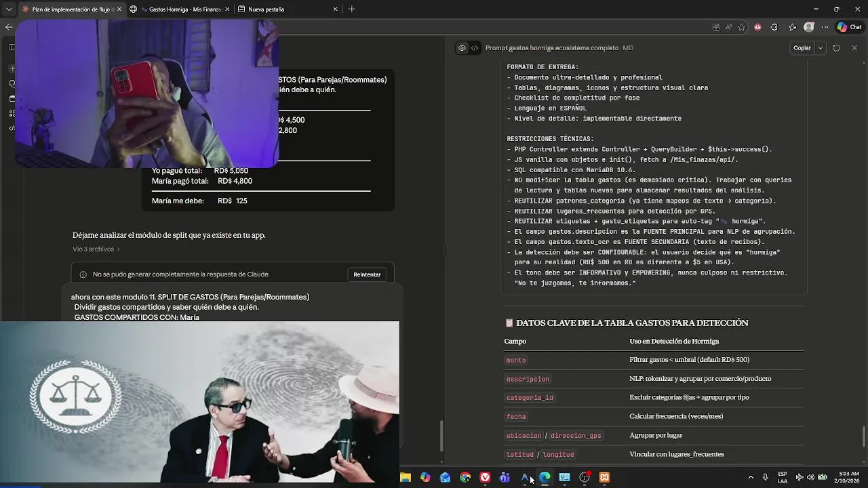Click the red download extension icon
Viewport: 868px width, 488px height.
757,27
